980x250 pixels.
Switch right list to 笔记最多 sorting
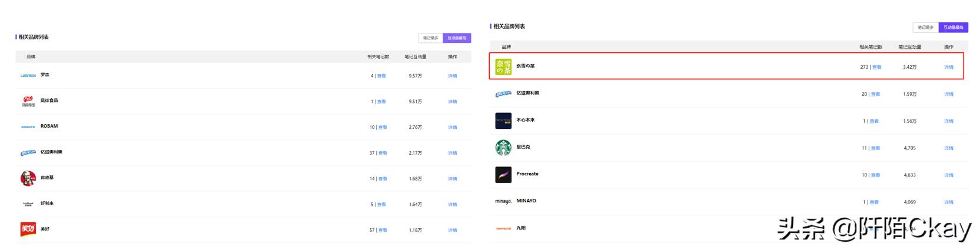[925, 28]
